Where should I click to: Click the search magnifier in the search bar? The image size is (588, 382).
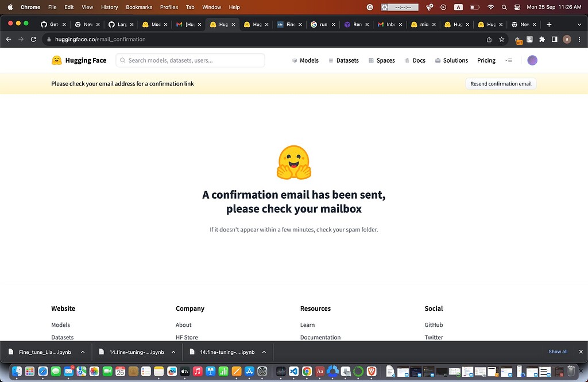pos(122,60)
